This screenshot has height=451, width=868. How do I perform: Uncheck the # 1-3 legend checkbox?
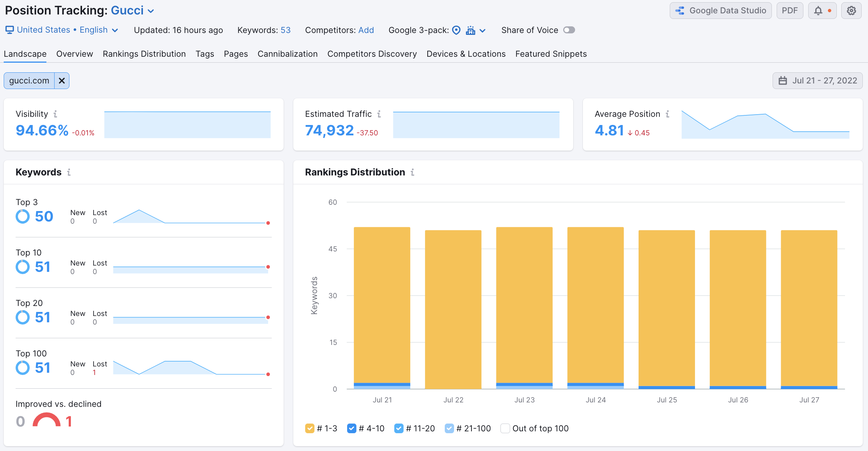coord(310,428)
